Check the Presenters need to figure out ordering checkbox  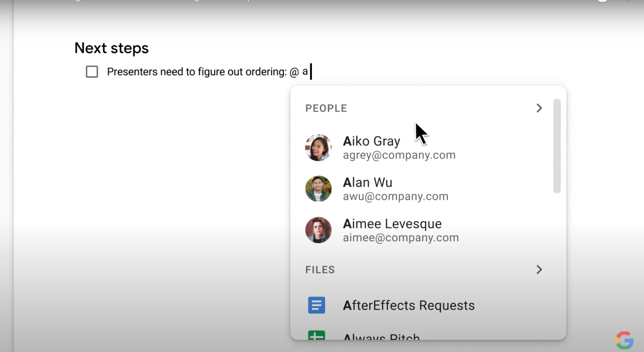tap(92, 72)
